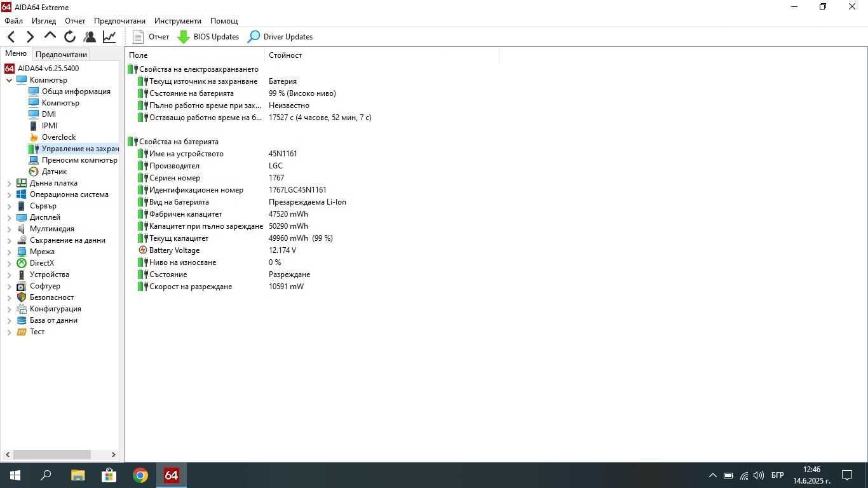Open Driver Updates

click(280, 37)
